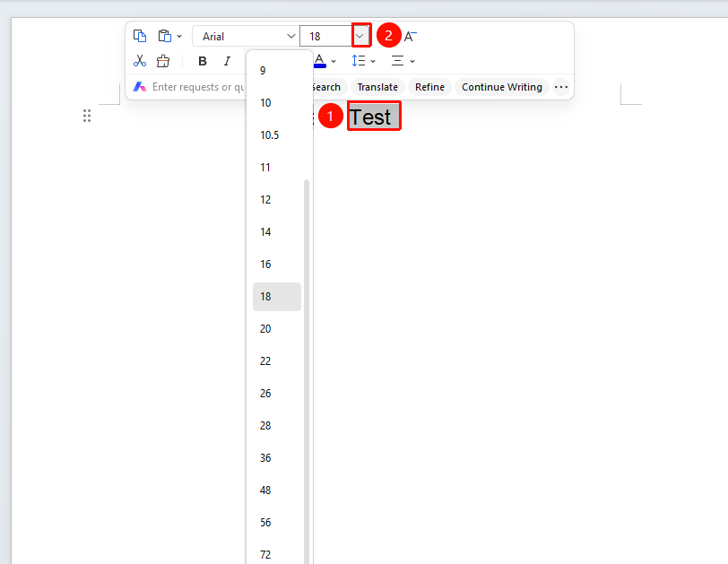Click the Paste clipboard icon
728x564 pixels.
[165, 36]
